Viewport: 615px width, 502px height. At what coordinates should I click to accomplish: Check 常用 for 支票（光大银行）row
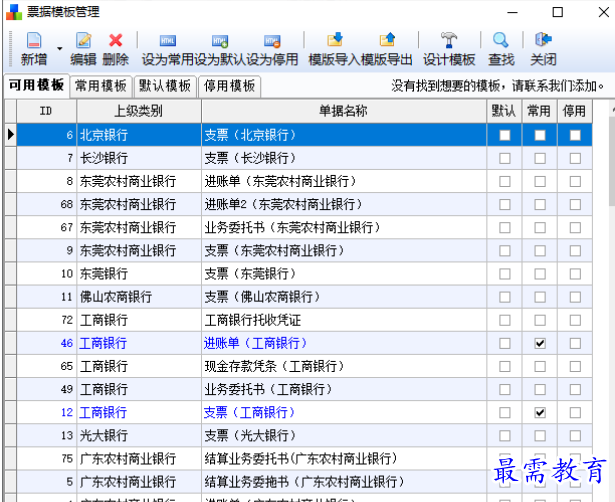(540, 436)
